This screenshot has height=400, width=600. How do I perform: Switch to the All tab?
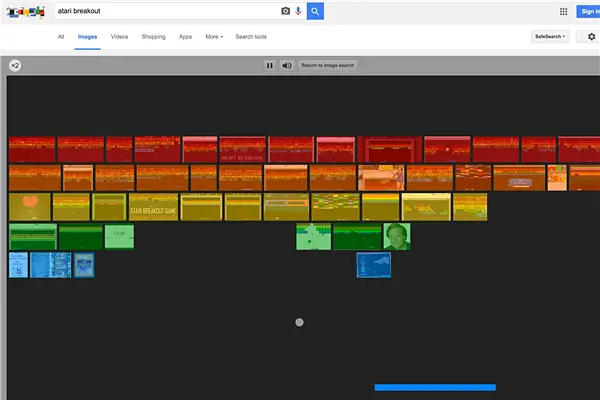coord(61,37)
